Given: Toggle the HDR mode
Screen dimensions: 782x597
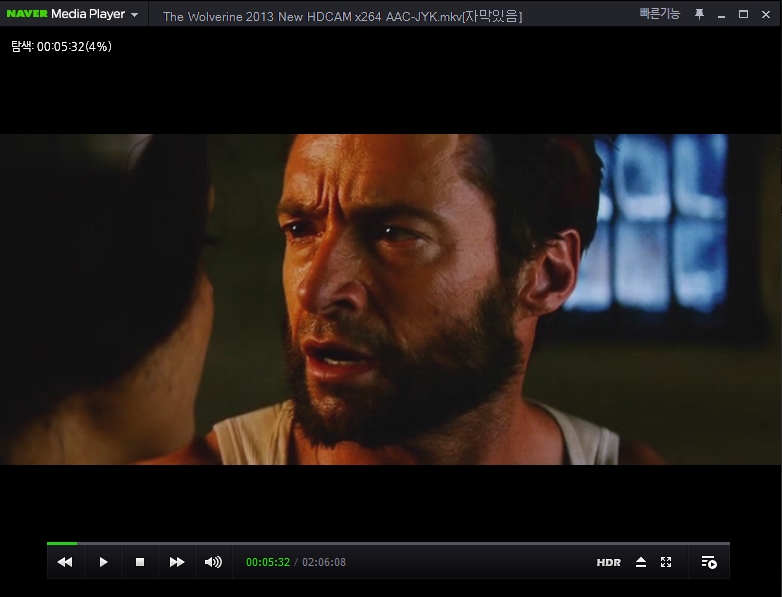Looking at the screenshot, I should (x=608, y=563).
